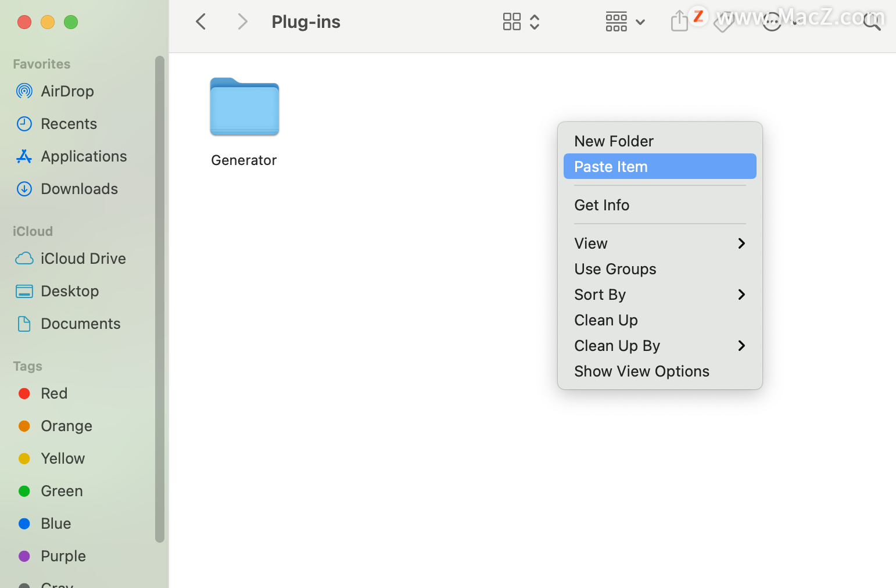The image size is (896, 588).
Task: Choose Clean Up from context menu
Action: [660, 320]
